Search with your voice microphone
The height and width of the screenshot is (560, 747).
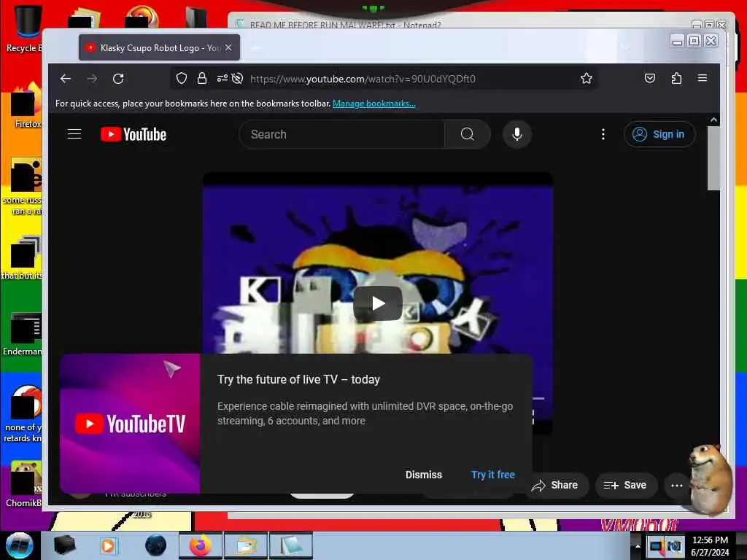517,134
